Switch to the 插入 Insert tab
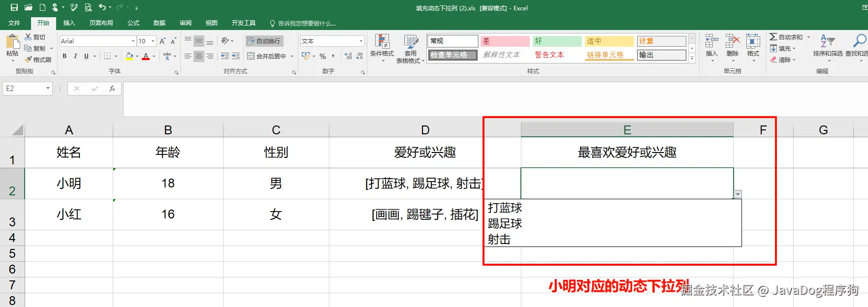Viewport: 868px width, 307px height. 69,23
